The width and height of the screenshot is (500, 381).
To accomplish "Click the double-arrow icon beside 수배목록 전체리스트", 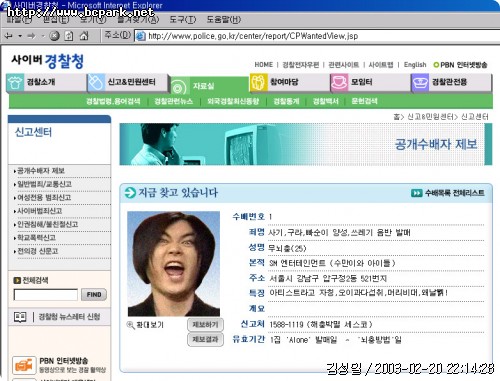I will pyautogui.click(x=417, y=193).
